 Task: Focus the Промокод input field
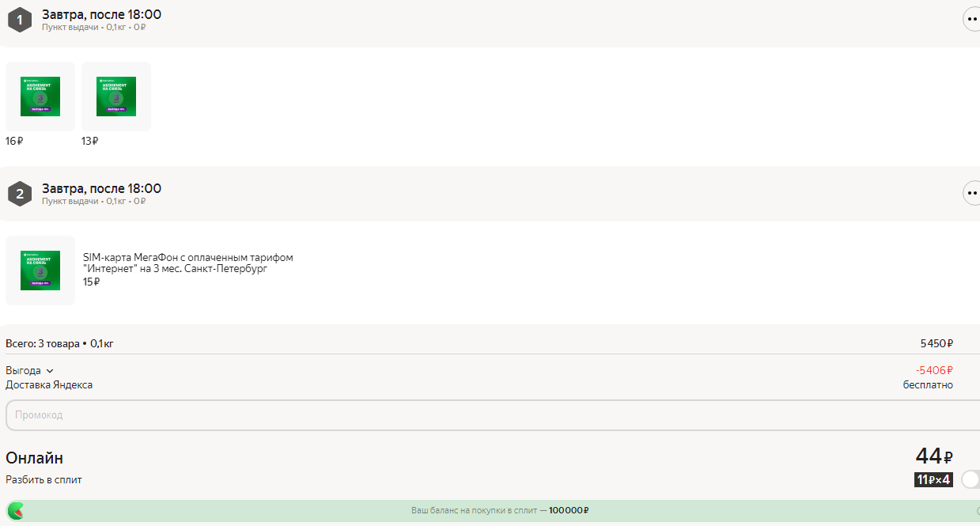(x=493, y=415)
